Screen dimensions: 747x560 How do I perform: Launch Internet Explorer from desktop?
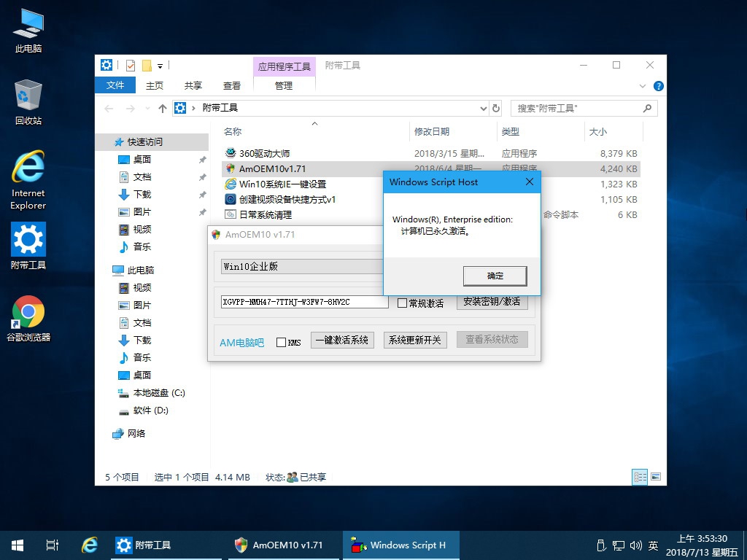coord(28,180)
